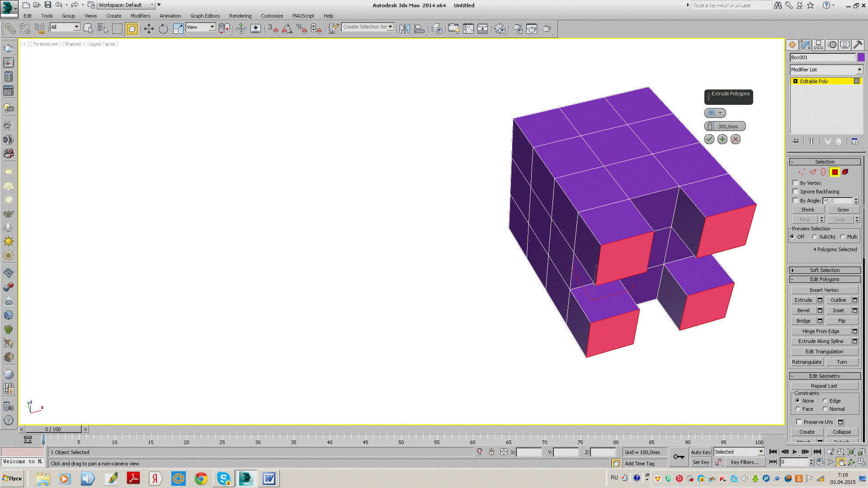868x488 pixels.
Task: Select the Rotate transform tool
Action: [x=163, y=29]
